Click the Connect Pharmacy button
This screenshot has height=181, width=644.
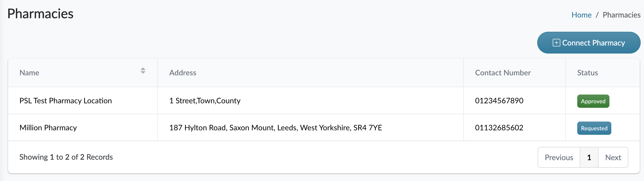point(589,43)
